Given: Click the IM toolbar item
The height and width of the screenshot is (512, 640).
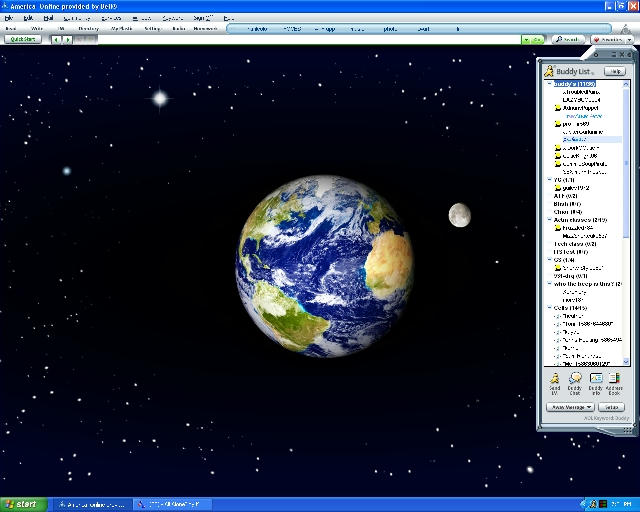Looking at the screenshot, I should [61, 29].
